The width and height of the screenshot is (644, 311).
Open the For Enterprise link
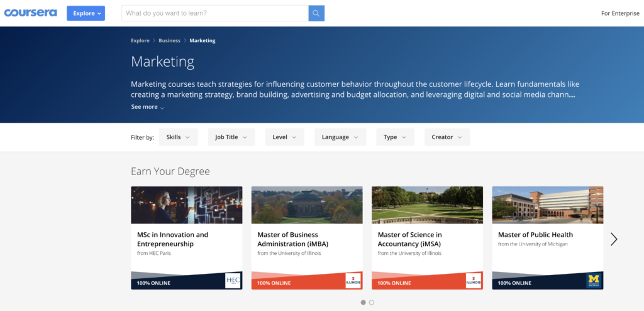[620, 13]
